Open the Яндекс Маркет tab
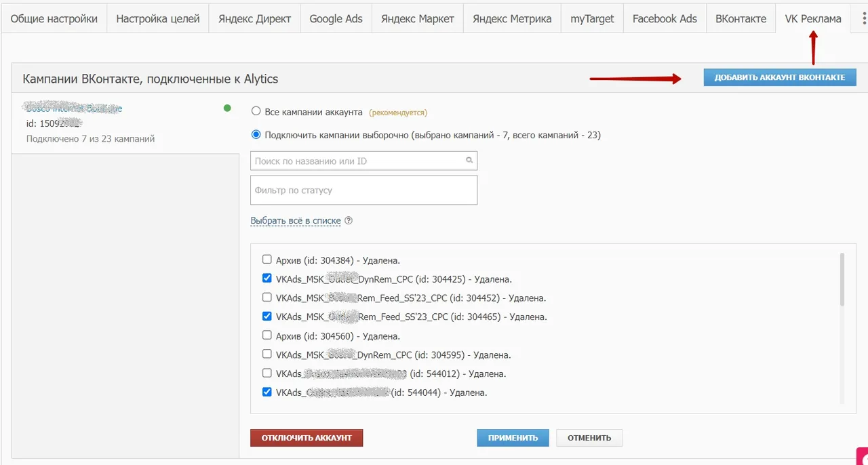 (418, 19)
